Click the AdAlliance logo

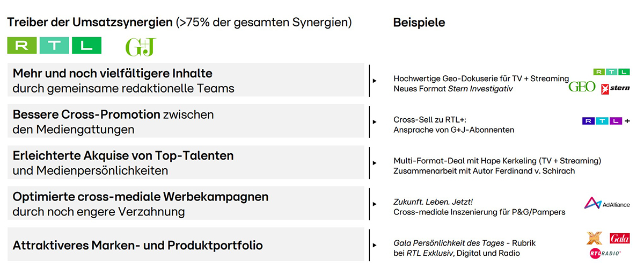[607, 203]
